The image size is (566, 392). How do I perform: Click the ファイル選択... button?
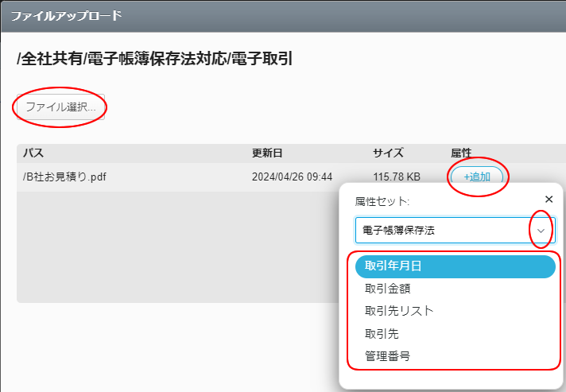[x=60, y=107]
